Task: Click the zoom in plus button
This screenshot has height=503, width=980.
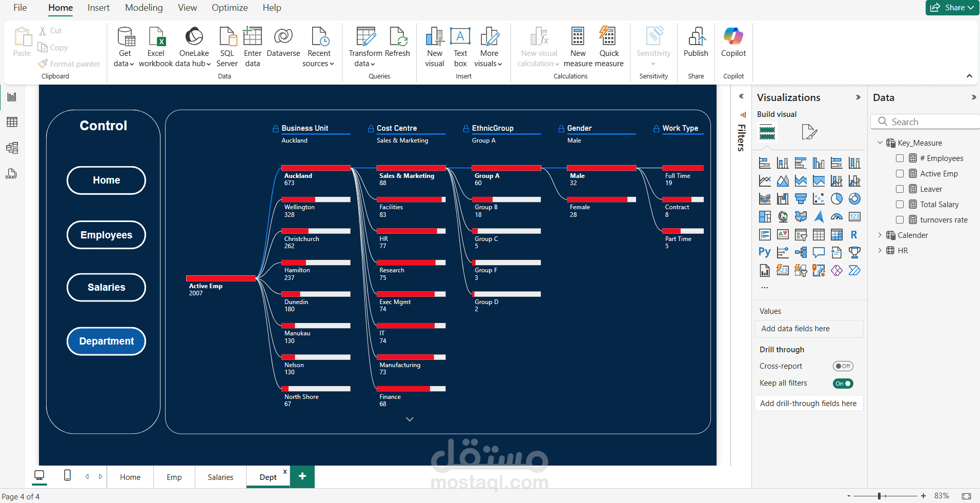Action: click(x=923, y=496)
